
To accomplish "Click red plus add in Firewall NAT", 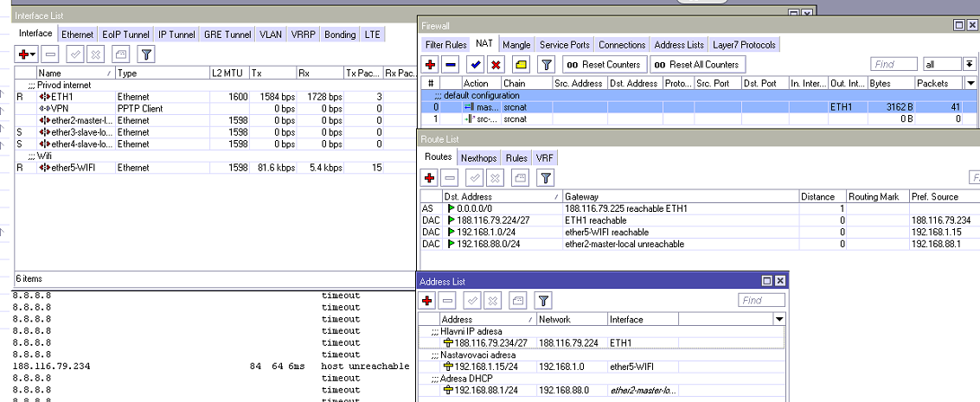I will pyautogui.click(x=430, y=64).
